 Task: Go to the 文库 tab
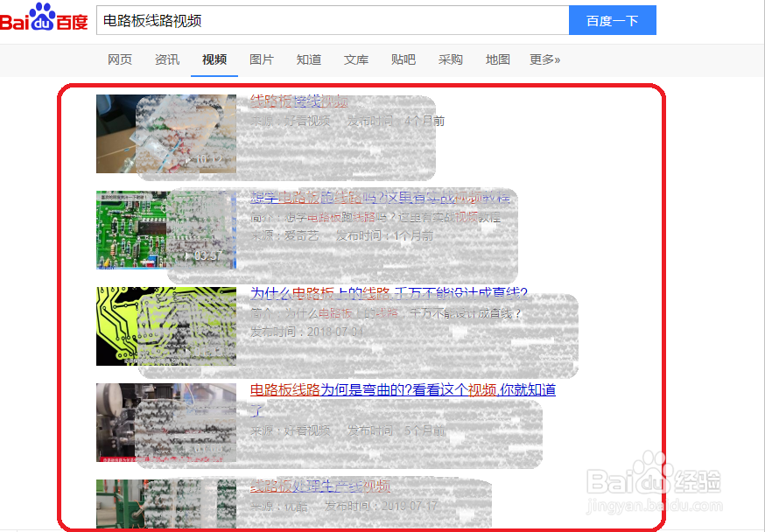(x=356, y=59)
